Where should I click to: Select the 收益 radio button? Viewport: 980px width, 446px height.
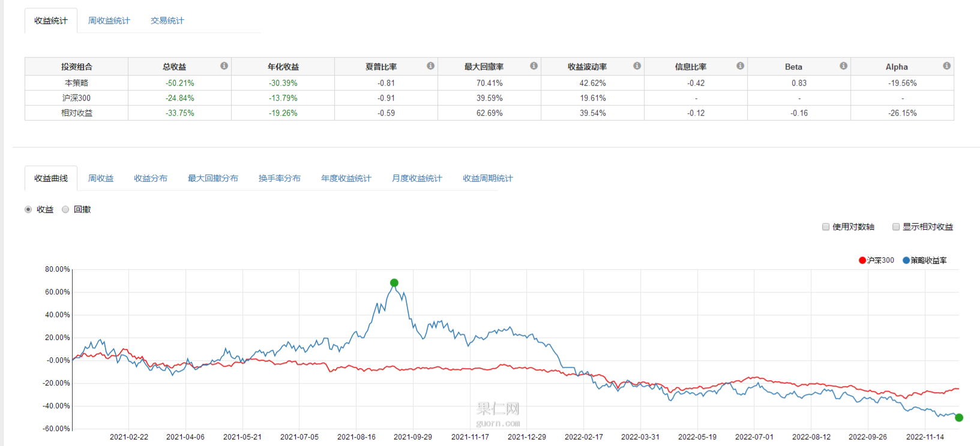[28, 209]
